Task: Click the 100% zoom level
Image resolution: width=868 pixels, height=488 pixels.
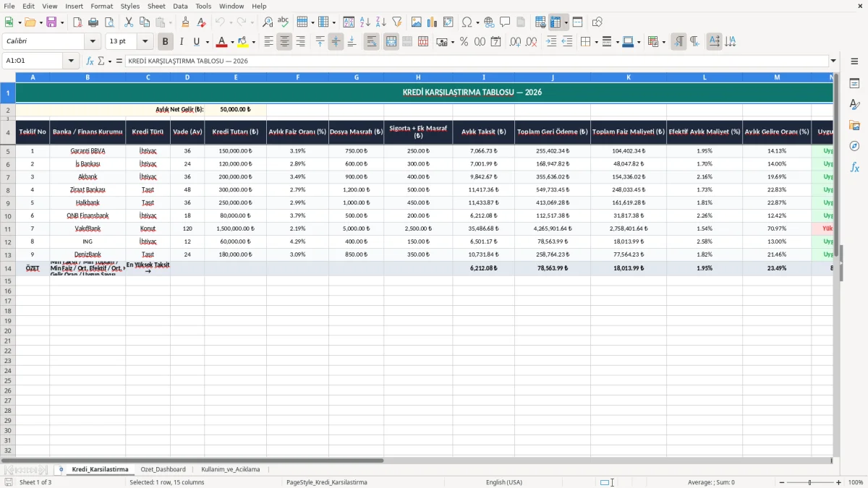Action: [856, 482]
